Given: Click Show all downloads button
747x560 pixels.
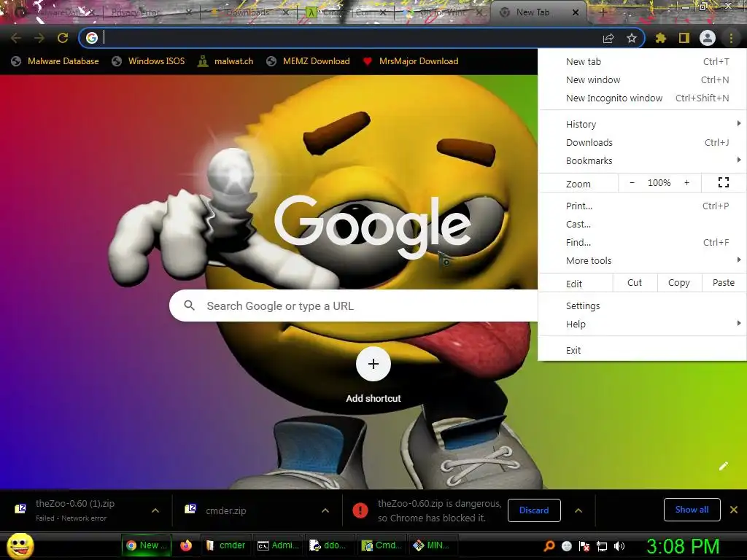Looking at the screenshot, I should coord(692,510).
